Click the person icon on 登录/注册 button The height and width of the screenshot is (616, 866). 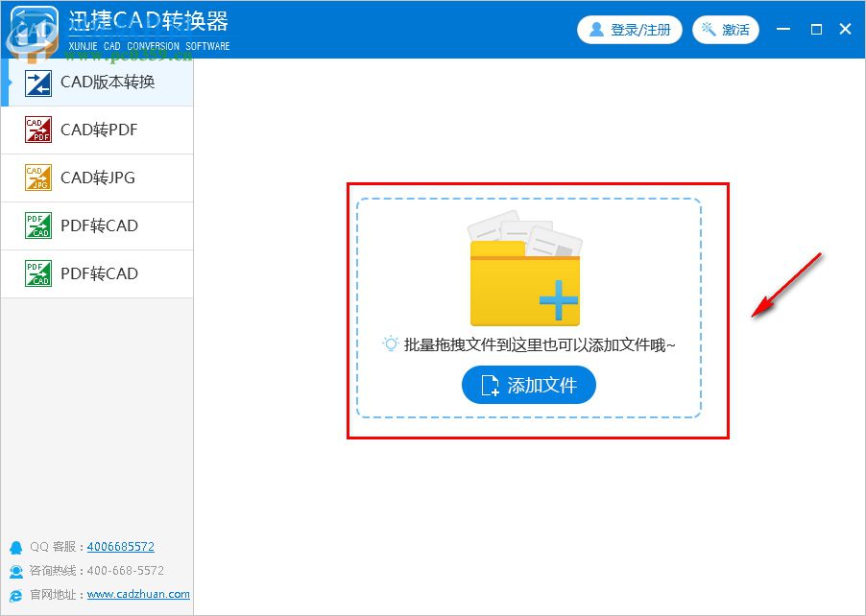[597, 30]
